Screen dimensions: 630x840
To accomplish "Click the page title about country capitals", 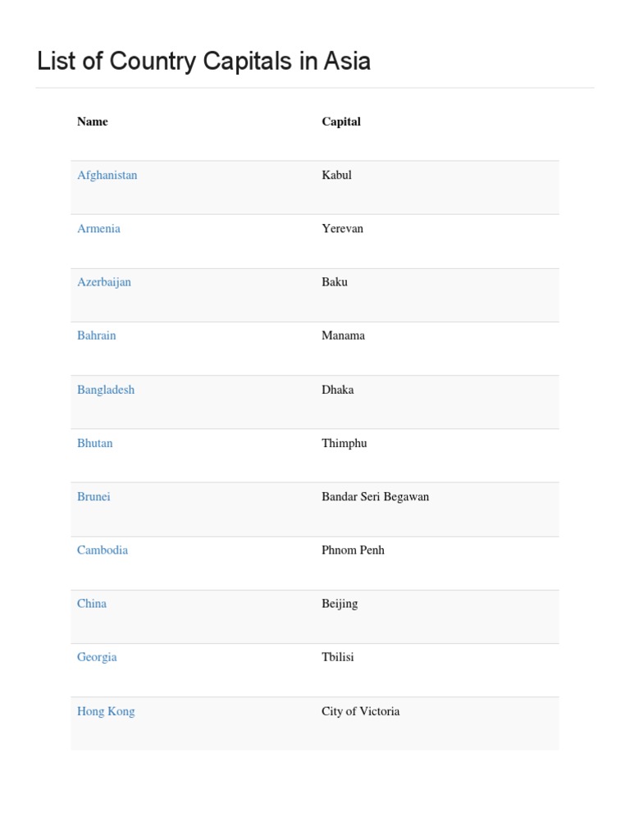I will (x=203, y=61).
